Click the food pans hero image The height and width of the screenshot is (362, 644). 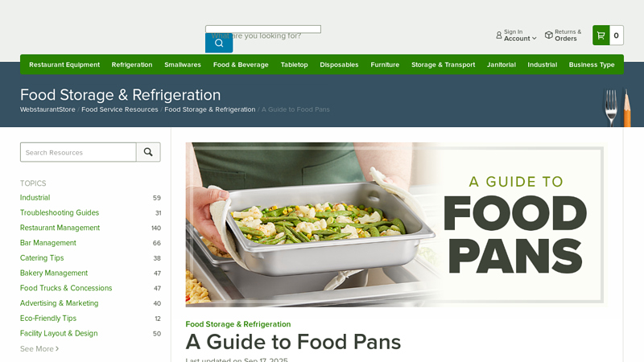(x=396, y=224)
